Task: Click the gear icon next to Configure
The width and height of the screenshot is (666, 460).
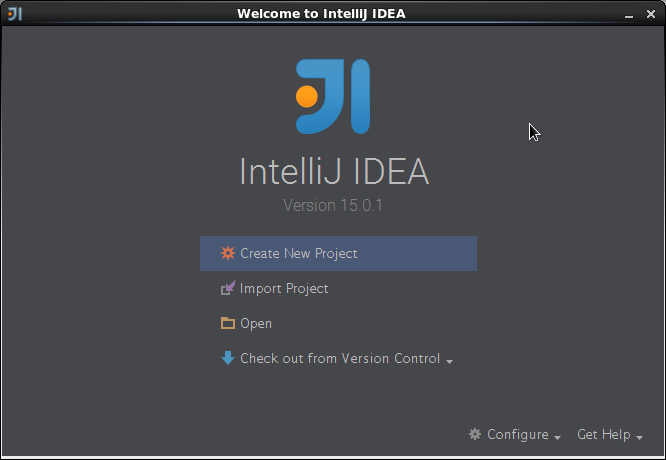Action: tap(475, 434)
